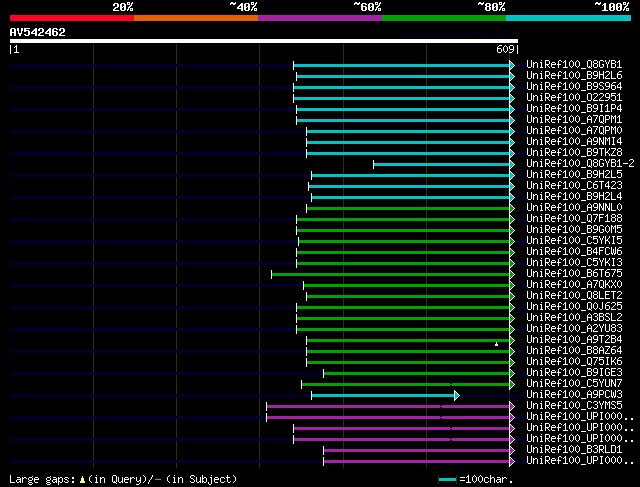The image size is (640, 487).
Task: Select the UniRef100_B4FCW6 label
Action: 574,252
